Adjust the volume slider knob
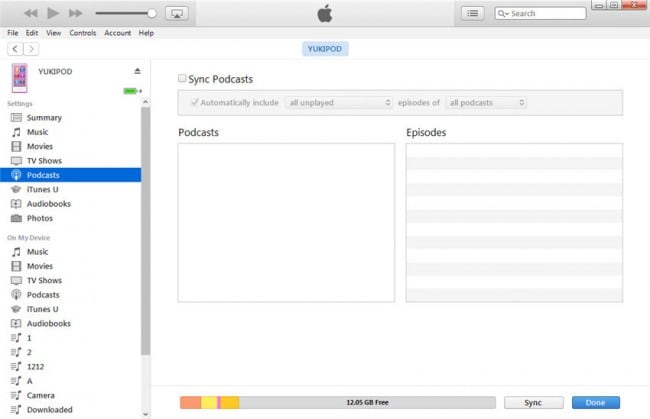This screenshot has height=419, width=650. [152, 13]
